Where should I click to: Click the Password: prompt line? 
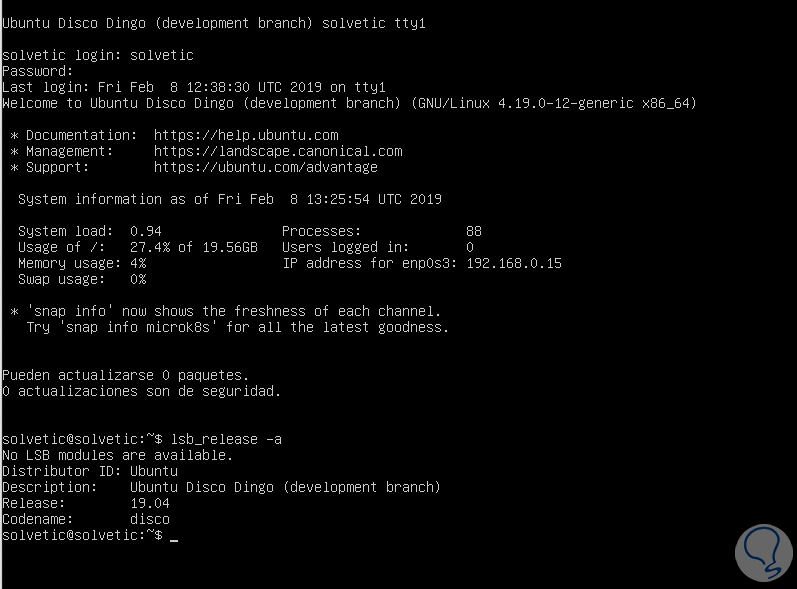click(38, 71)
